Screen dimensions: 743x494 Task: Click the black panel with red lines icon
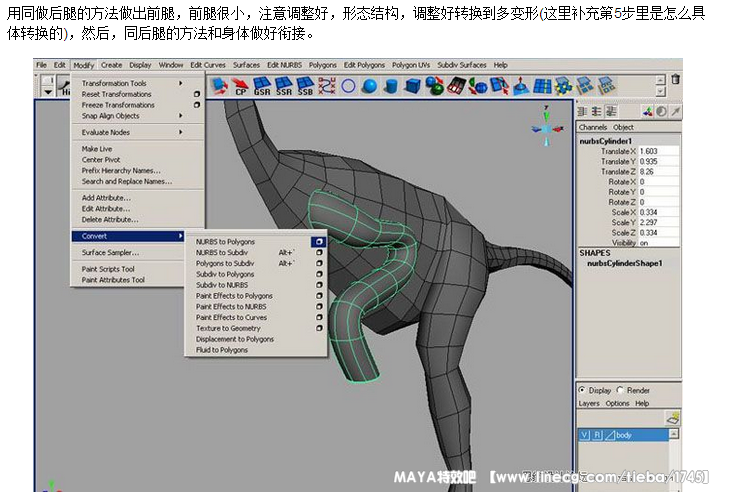(x=456, y=86)
